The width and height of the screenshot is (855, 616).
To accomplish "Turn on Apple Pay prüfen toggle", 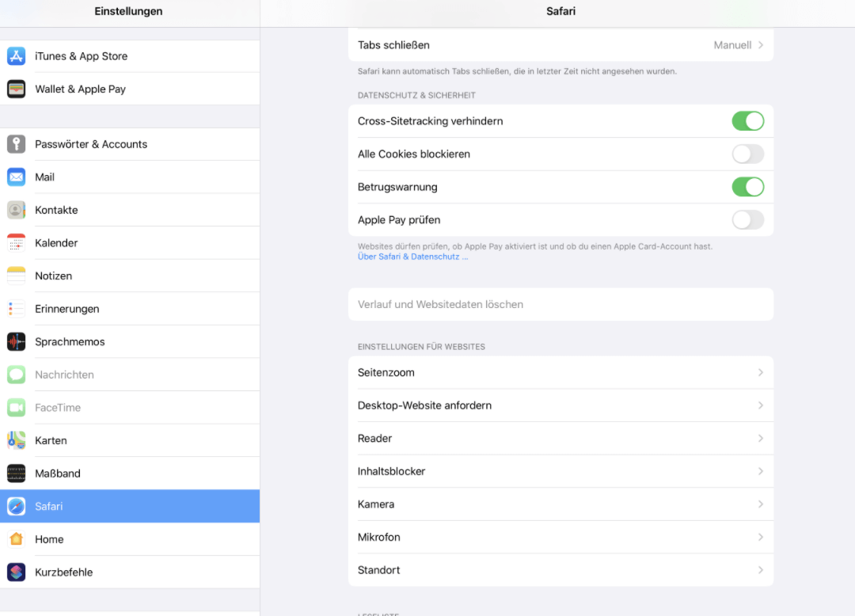I will (x=747, y=220).
